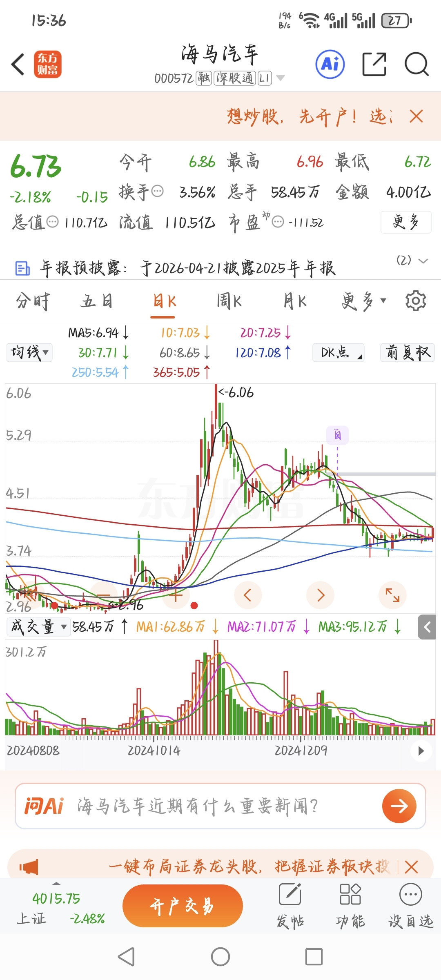Screen dimensions: 441x980
Task: Open 一键布局证券龙头股 banner link
Action: click(249, 866)
